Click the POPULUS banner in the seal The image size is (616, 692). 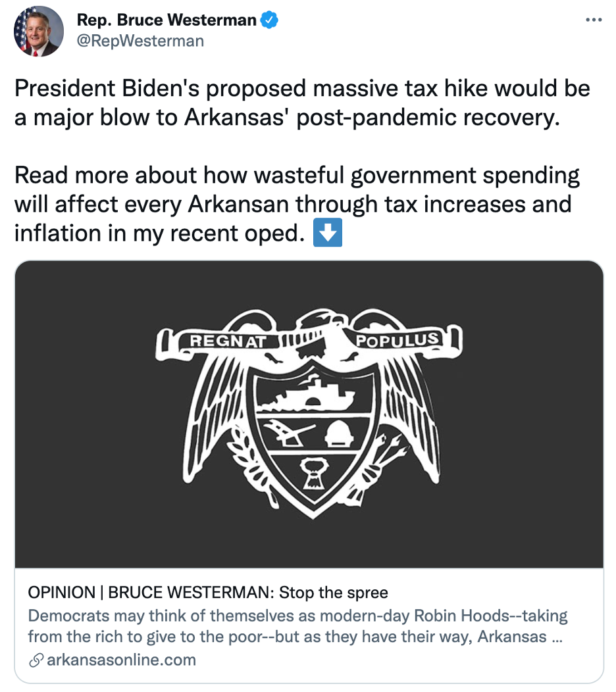396,340
